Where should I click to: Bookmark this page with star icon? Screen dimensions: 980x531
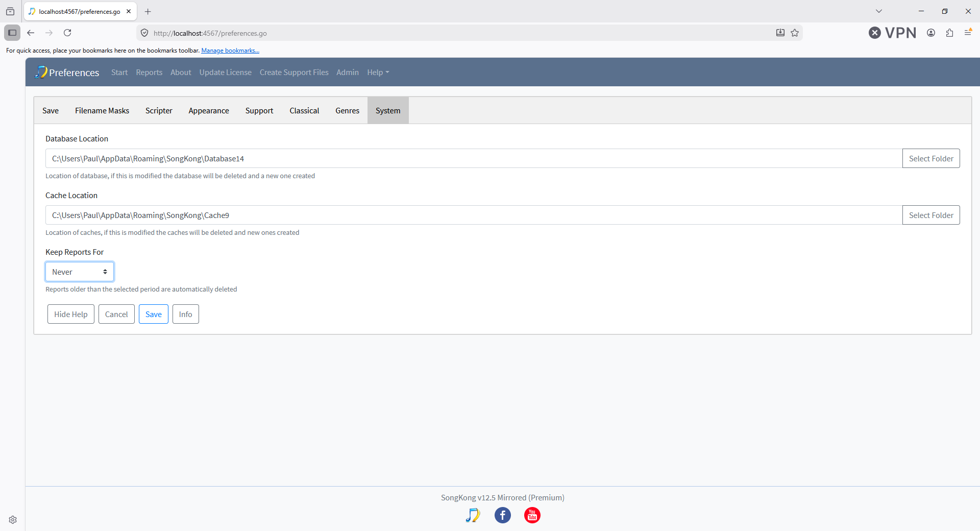pyautogui.click(x=795, y=33)
